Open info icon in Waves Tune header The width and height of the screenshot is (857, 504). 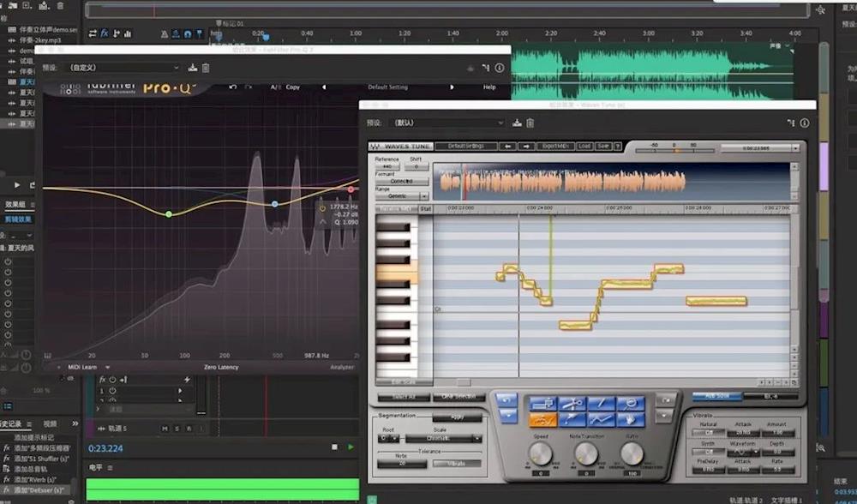[805, 123]
